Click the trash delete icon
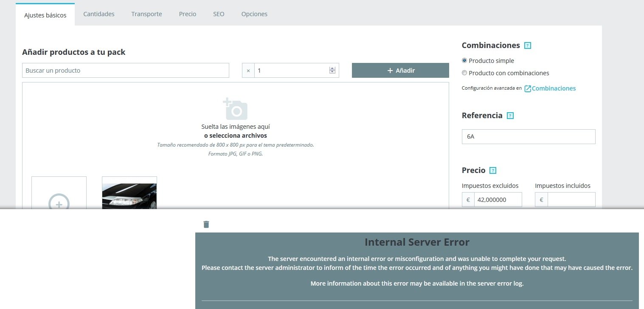Viewport: 644px width, 309px height. 206,224
